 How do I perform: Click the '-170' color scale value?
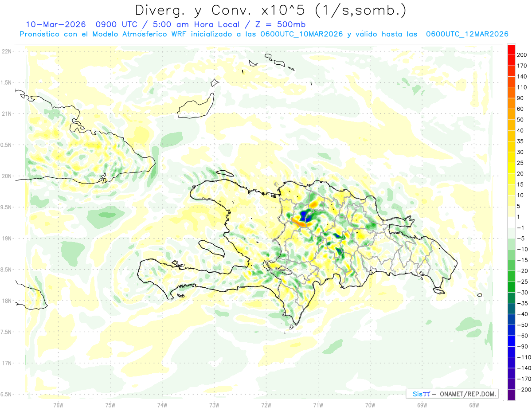523,379
